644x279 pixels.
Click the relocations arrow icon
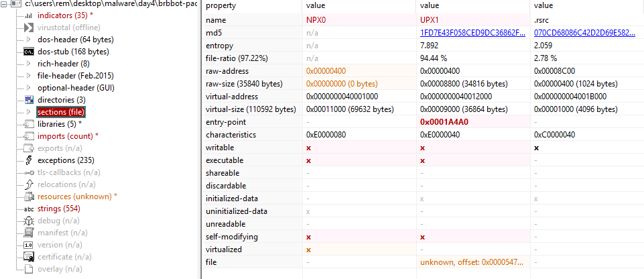[x=28, y=184]
